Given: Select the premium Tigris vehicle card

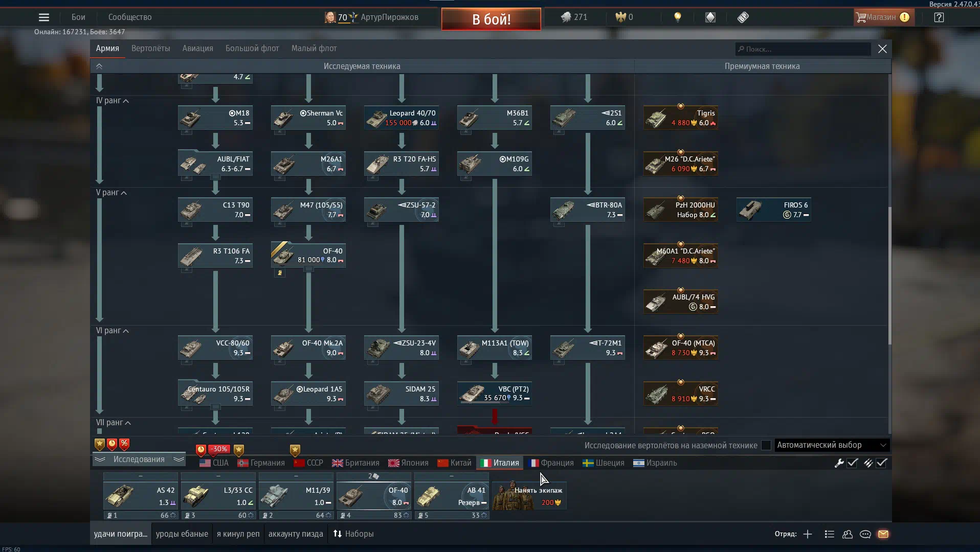Looking at the screenshot, I should (x=681, y=118).
